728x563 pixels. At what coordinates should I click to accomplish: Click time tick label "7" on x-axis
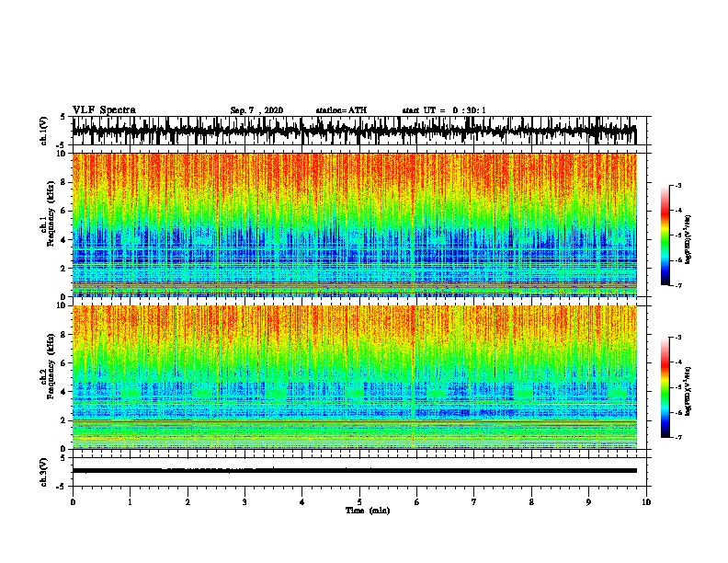(x=474, y=502)
